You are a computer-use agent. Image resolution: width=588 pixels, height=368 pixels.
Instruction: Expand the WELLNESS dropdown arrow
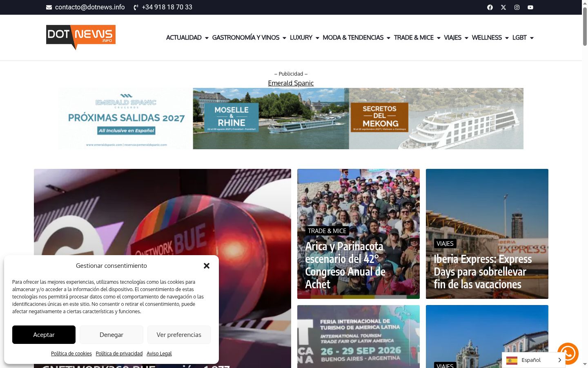pos(507,38)
